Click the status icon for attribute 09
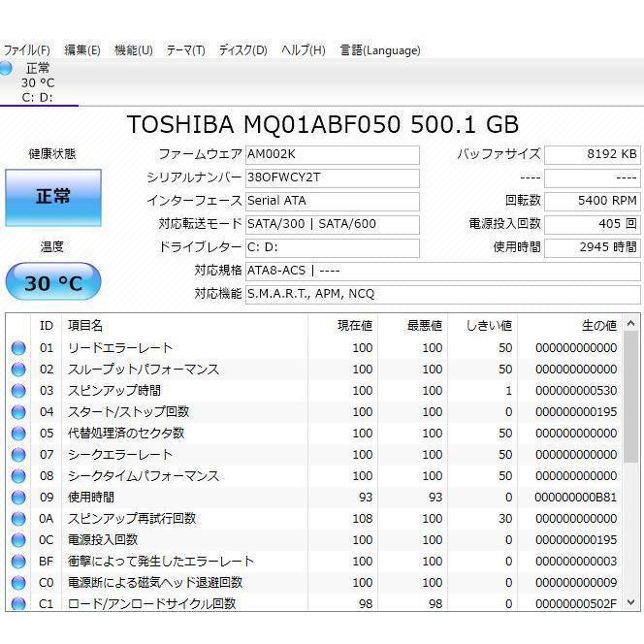This screenshot has height=644, width=644. pos(18,498)
